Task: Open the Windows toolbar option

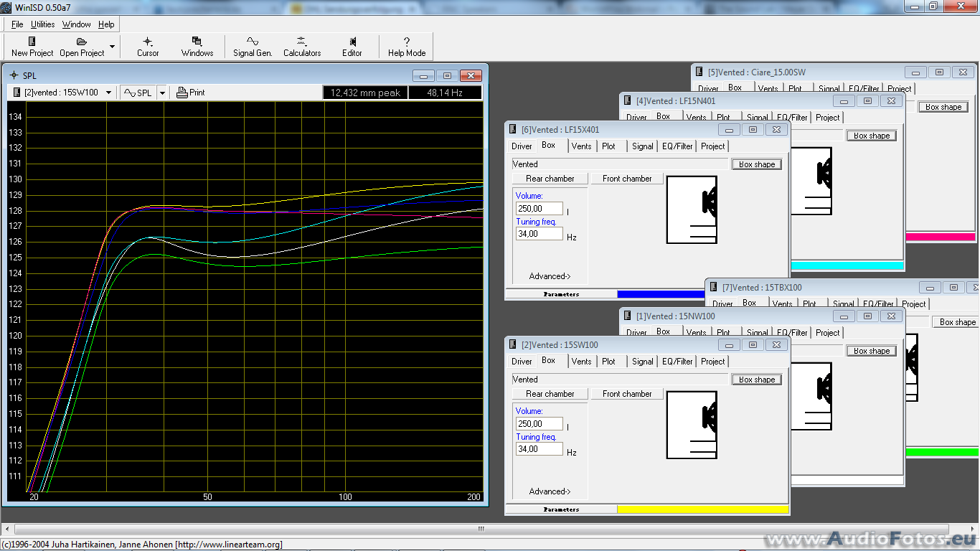Action: click(x=197, y=47)
